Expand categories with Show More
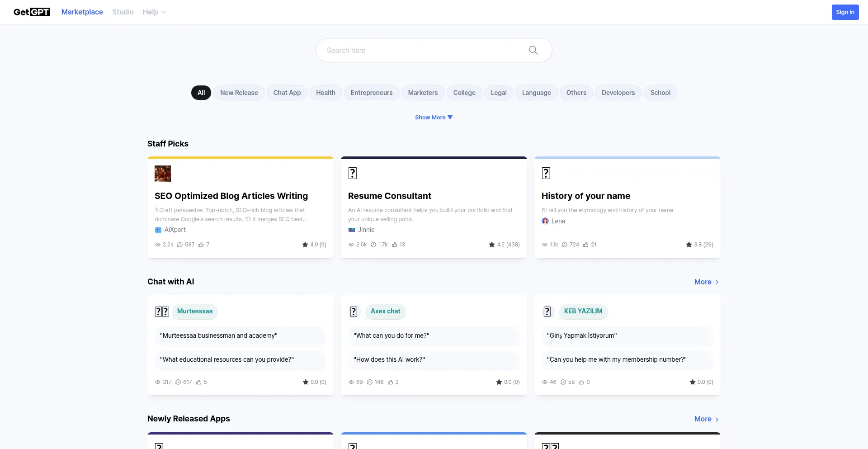Image resolution: width=868 pixels, height=449 pixels. tap(433, 118)
